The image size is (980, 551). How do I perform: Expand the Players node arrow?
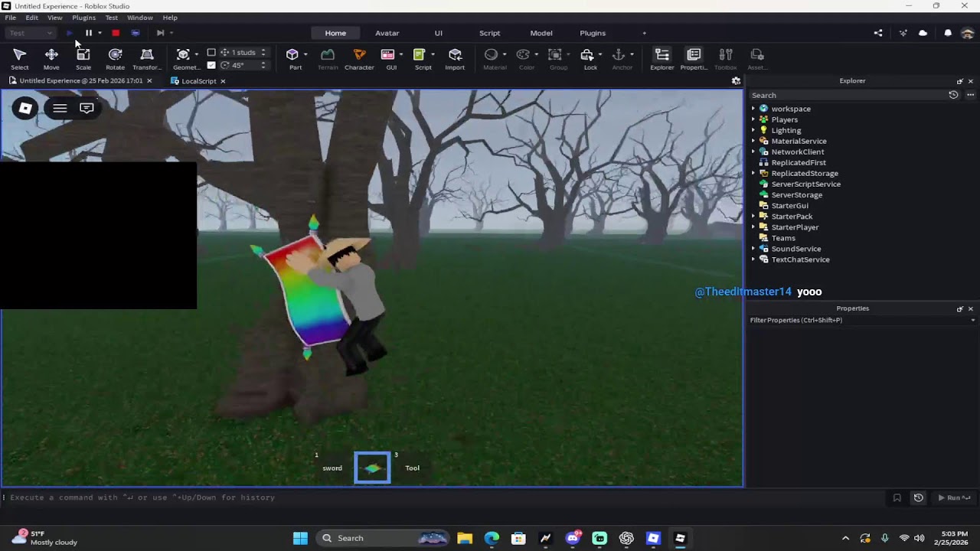(753, 119)
